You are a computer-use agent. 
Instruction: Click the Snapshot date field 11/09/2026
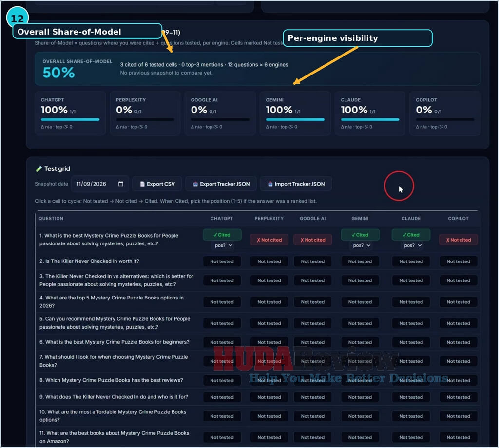coord(100,184)
